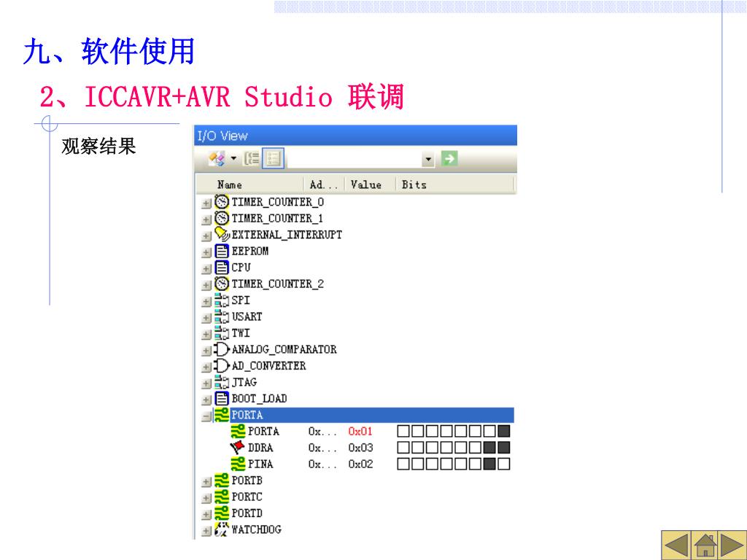Viewport: 747px width, 560px height.
Task: Go to next slide arrow button
Action: tap(732, 545)
